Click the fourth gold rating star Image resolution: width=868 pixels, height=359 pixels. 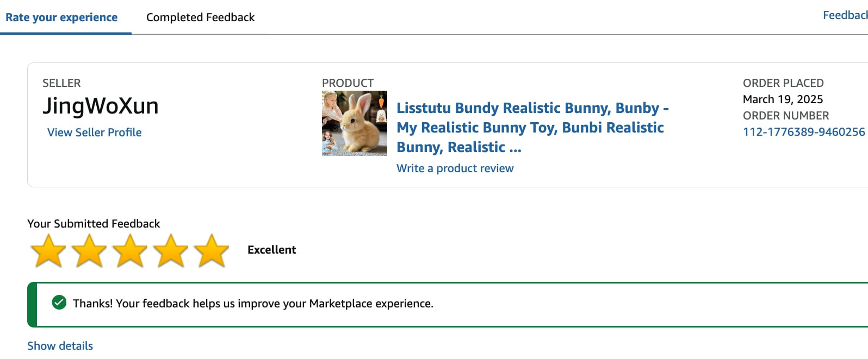pos(171,251)
